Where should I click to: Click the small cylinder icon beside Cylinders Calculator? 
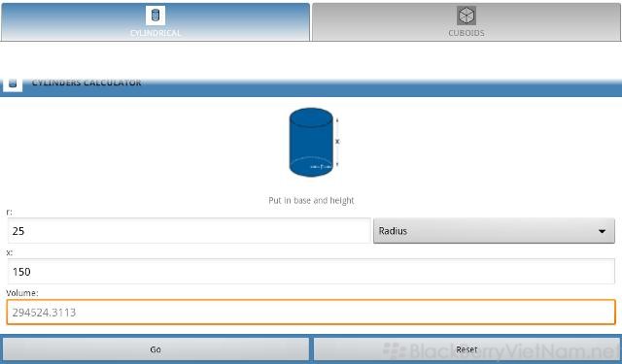click(13, 84)
